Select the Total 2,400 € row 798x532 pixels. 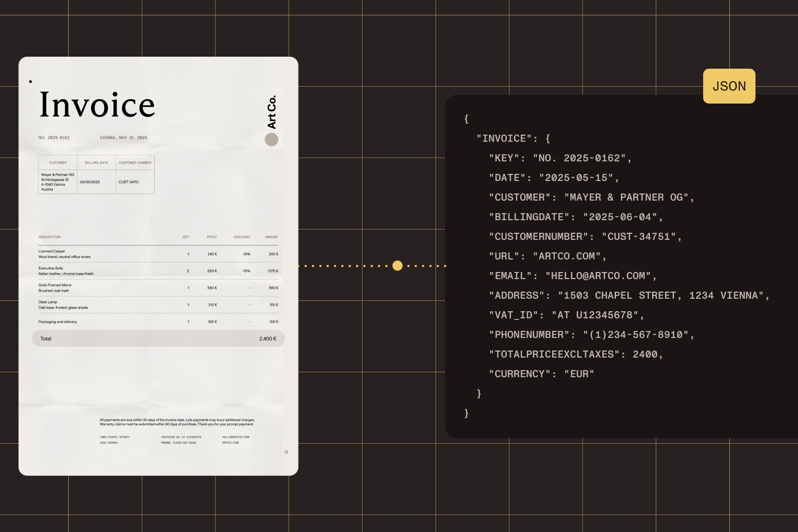coord(158,338)
